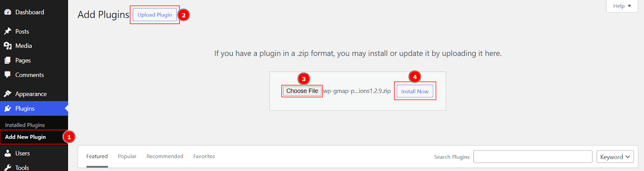Switch to the Popular tab
Viewport: 644px width, 171px height.
(x=127, y=157)
